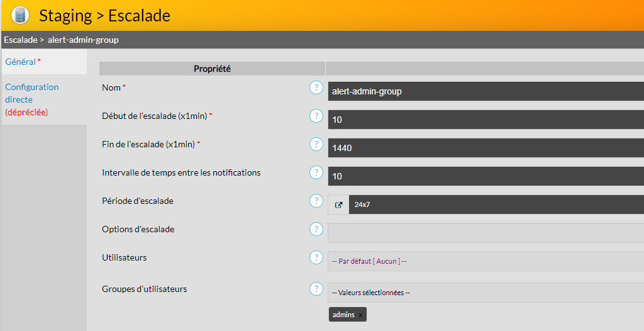This screenshot has height=331, width=644.
Task: Open the 24x7 period external link icon
Action: click(x=338, y=205)
